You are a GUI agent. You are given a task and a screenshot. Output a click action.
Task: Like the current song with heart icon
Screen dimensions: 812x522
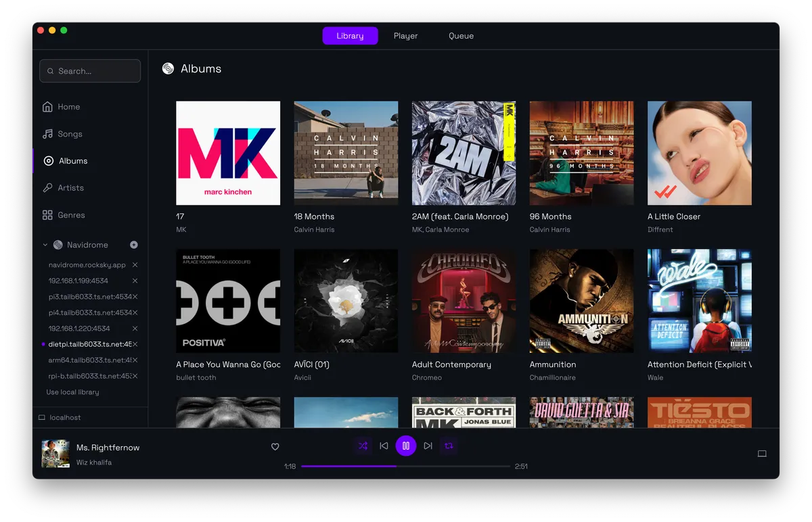click(x=275, y=447)
